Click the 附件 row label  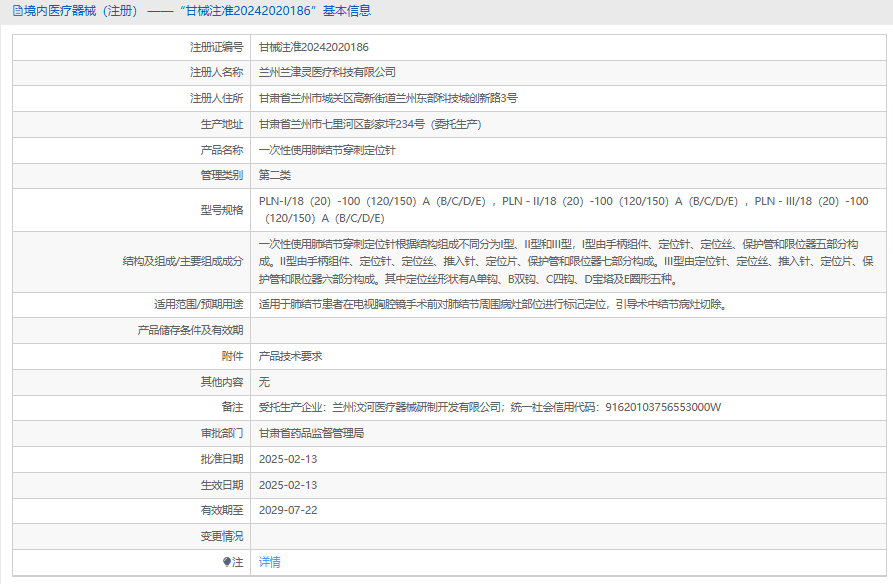232,356
